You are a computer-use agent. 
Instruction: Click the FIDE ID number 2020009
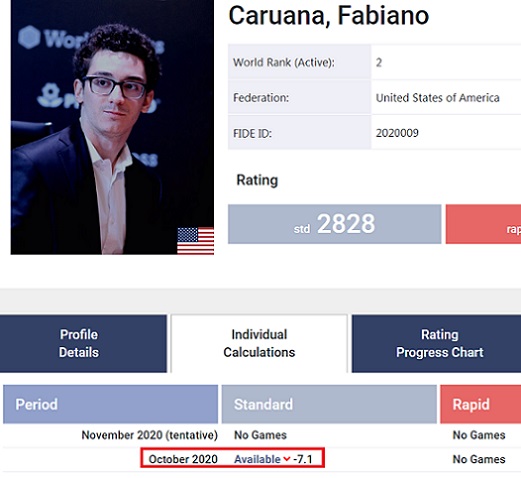coord(397,133)
